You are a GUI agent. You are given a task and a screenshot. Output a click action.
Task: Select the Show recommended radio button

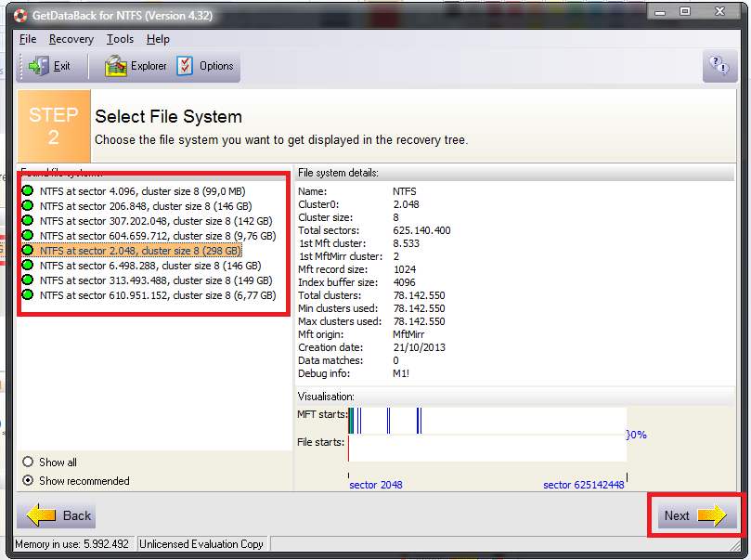tap(28, 480)
